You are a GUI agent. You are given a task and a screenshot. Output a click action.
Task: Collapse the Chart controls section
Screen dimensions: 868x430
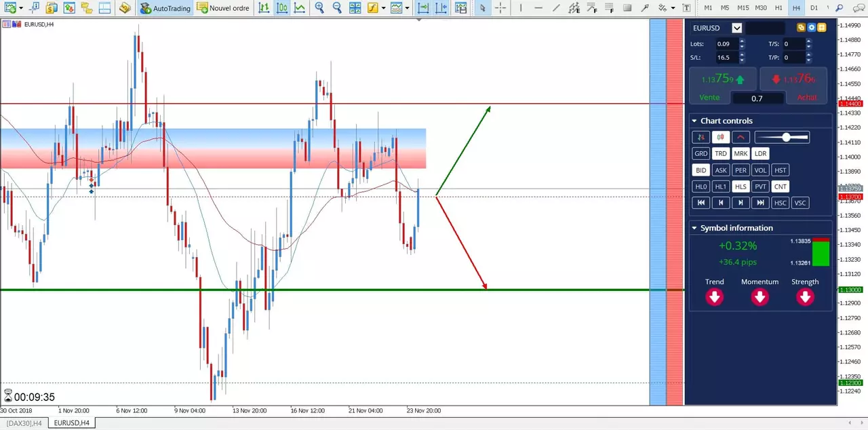(x=694, y=121)
